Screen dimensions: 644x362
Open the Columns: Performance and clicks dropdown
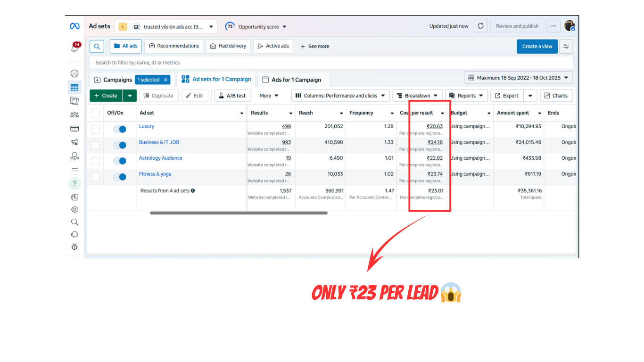point(340,96)
